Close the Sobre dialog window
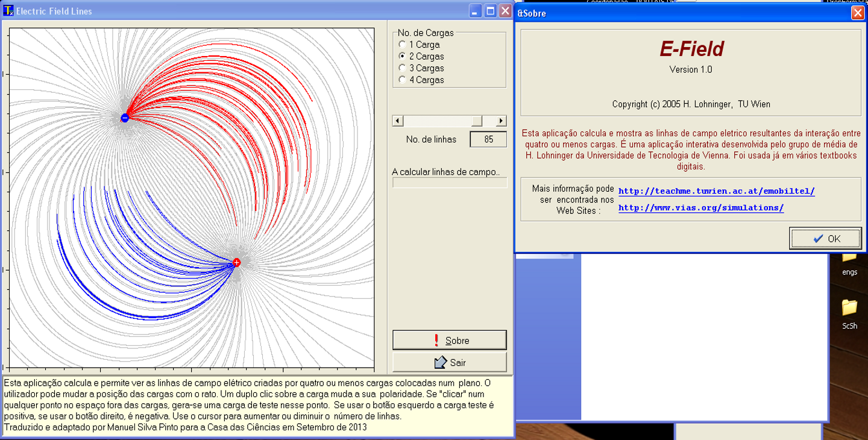This screenshot has height=440, width=868. 857,13
